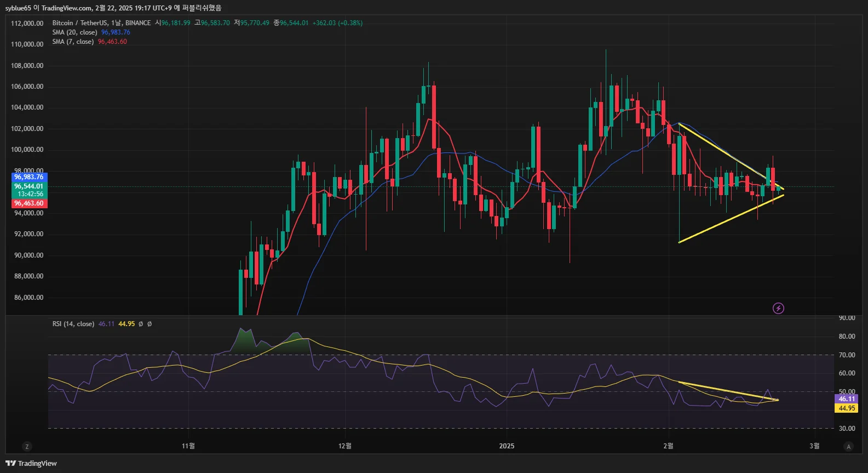Click the round Z button on time axis

(x=27, y=447)
